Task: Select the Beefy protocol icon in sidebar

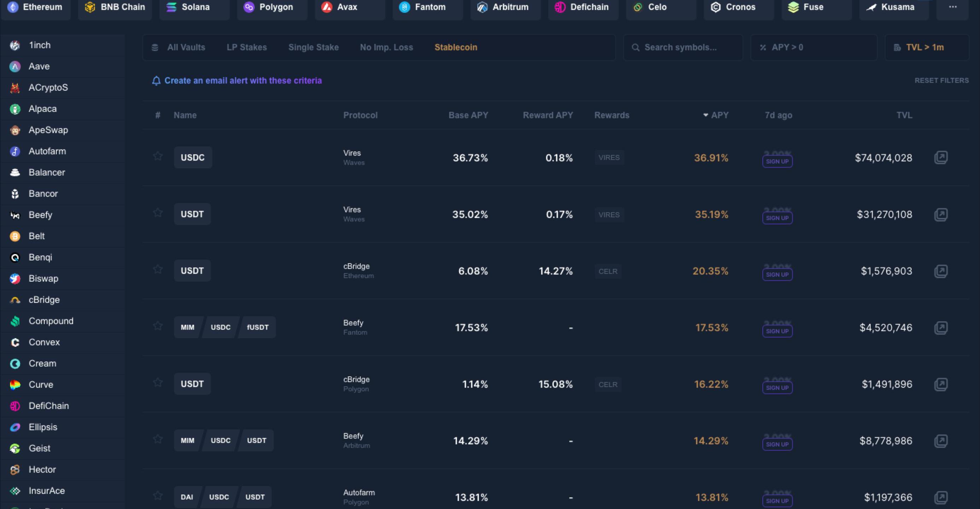Action: [15, 215]
